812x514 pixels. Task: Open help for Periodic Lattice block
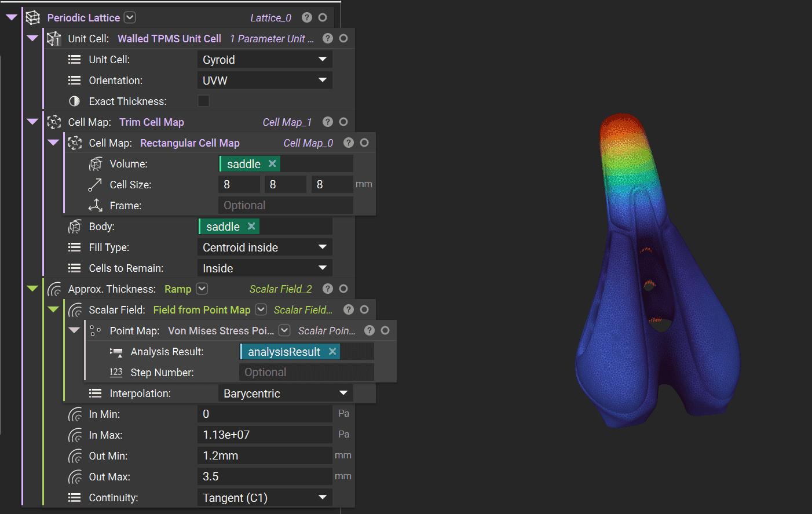[307, 18]
